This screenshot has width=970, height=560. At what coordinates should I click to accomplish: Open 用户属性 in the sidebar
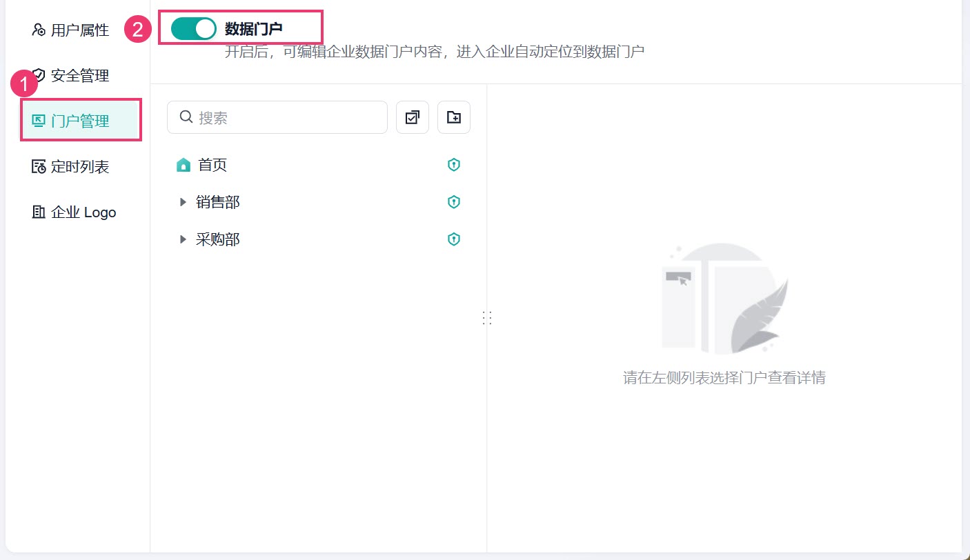pos(70,30)
